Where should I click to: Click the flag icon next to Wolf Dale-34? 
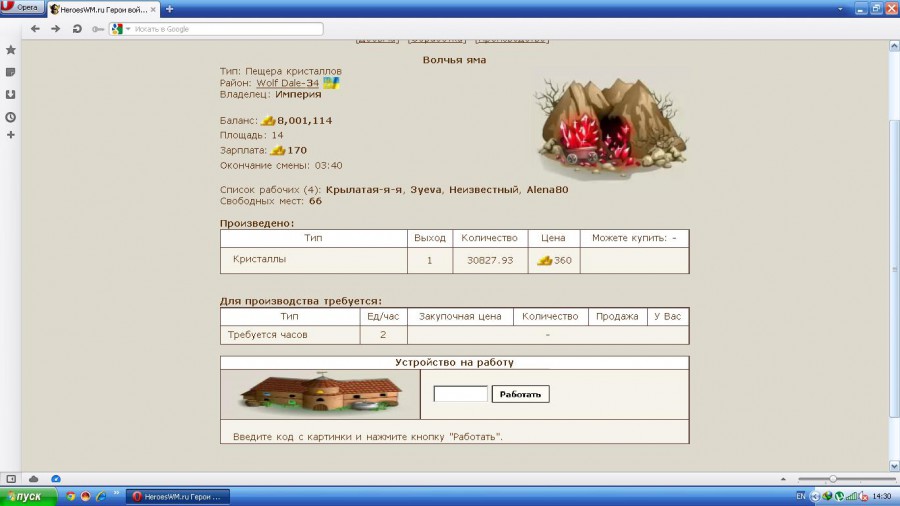[331, 83]
